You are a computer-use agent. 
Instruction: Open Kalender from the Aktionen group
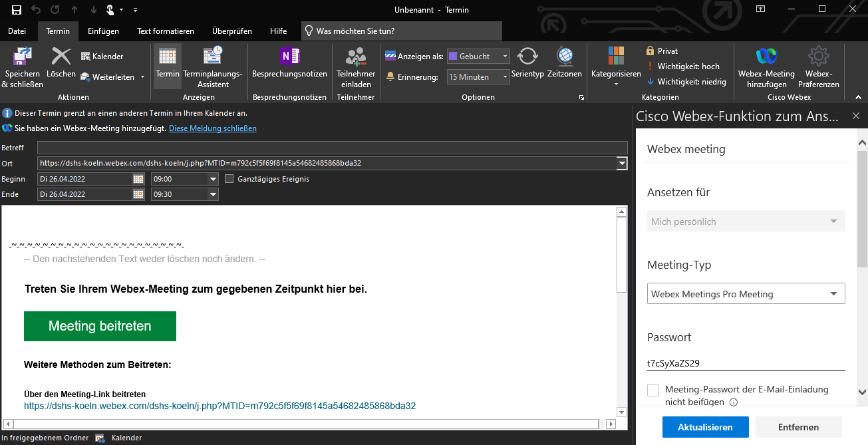click(102, 57)
